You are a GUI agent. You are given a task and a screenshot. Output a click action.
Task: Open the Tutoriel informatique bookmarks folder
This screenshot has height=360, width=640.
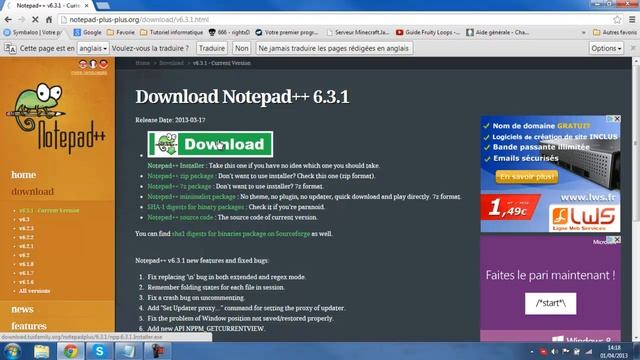(x=171, y=32)
